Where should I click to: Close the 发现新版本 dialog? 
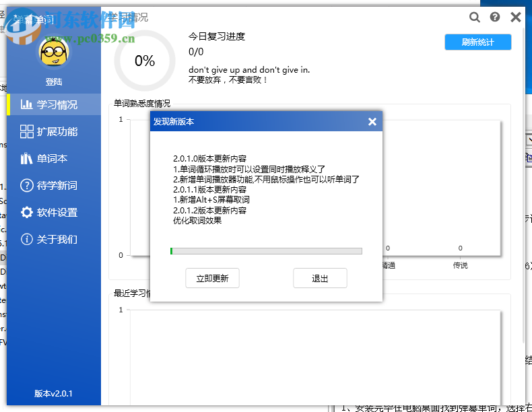click(372, 121)
